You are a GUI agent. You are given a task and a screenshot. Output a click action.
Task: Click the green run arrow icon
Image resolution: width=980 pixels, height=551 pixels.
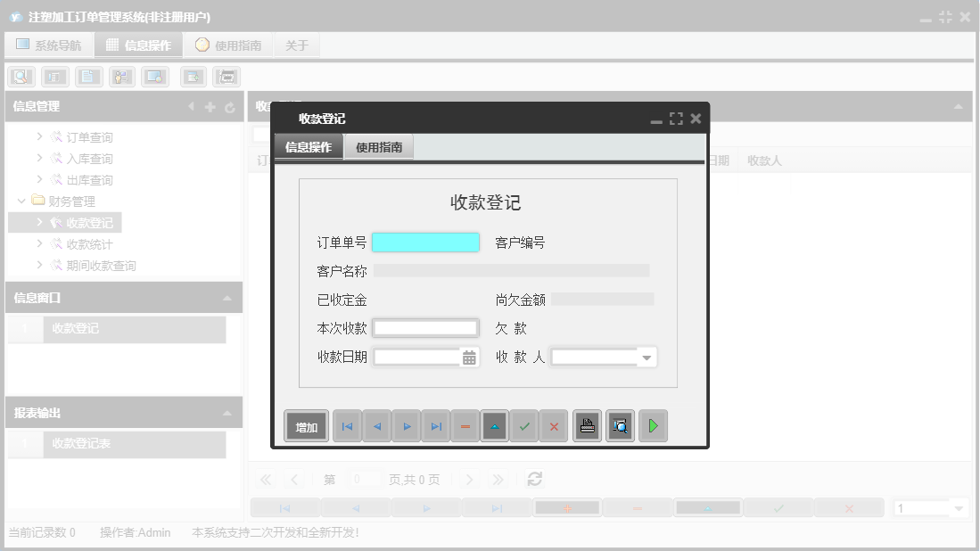tap(653, 425)
